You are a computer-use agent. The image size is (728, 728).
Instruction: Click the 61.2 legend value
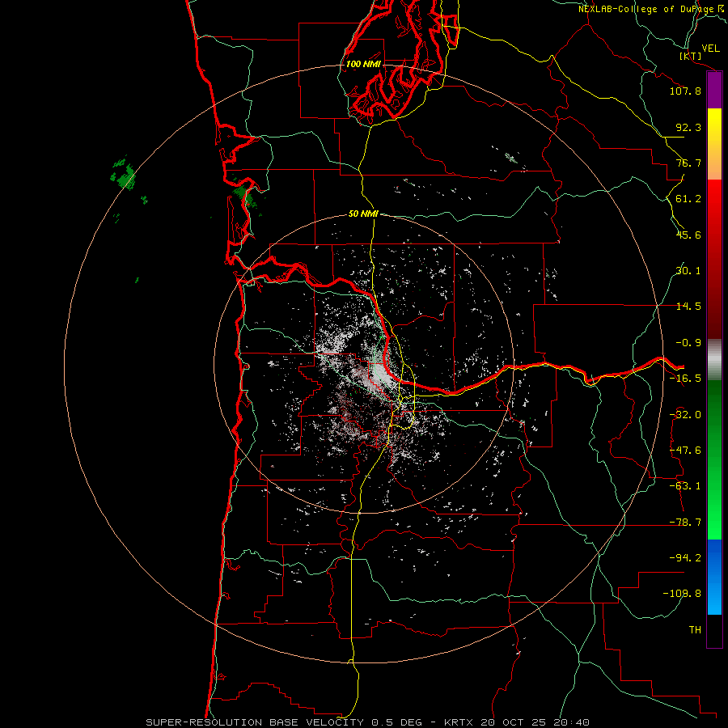(688, 199)
